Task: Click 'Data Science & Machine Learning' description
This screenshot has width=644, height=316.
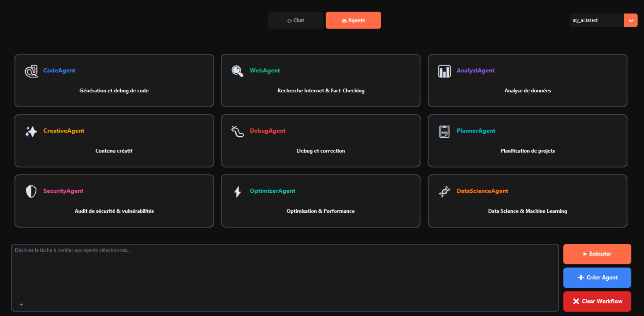Action: point(527,211)
